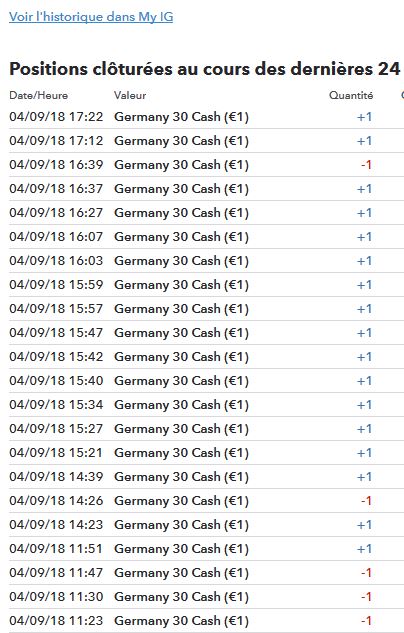404x633 pixels.
Task: Sort by the Quantité column header
Action: click(x=351, y=96)
